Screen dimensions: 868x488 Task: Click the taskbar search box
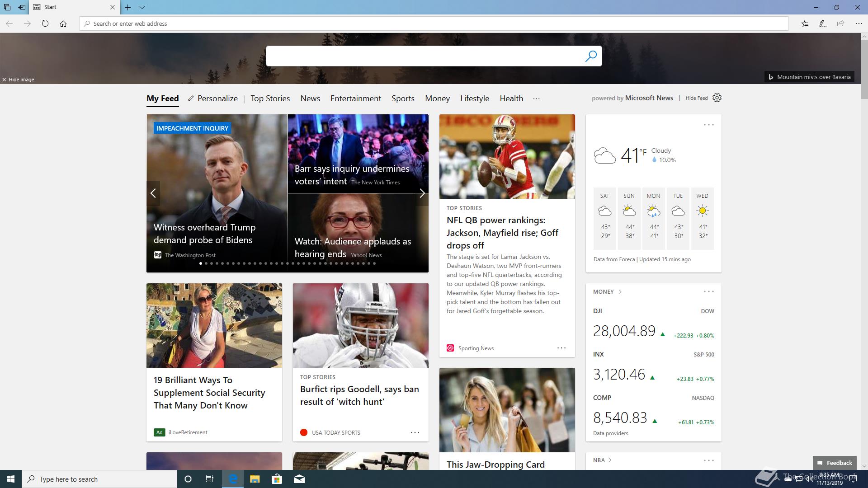99,479
